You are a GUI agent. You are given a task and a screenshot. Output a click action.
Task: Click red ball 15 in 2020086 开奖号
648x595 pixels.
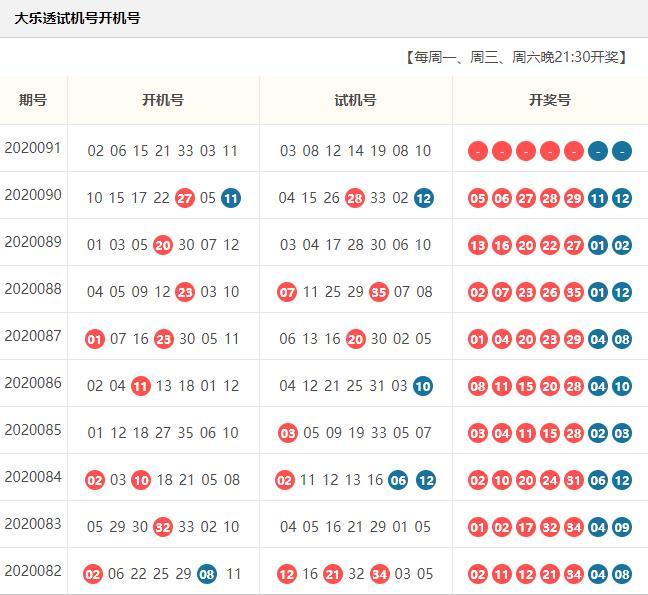[x=526, y=387]
